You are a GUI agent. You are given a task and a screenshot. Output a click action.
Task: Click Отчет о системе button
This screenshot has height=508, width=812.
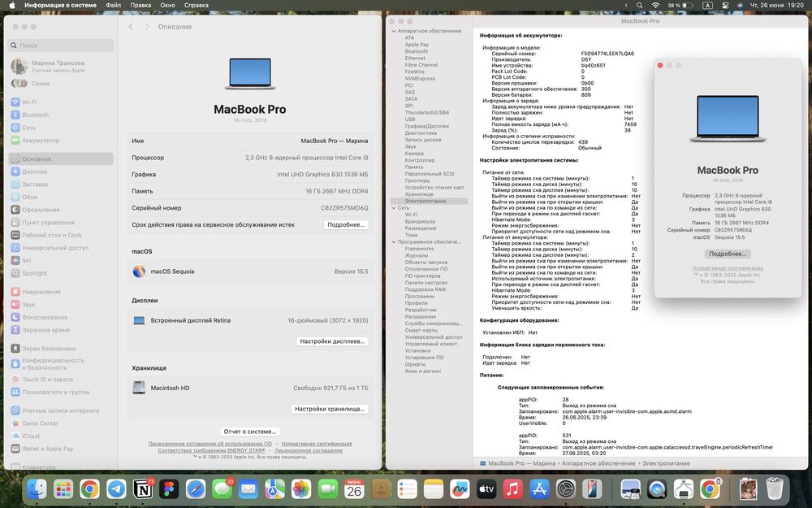point(250,432)
